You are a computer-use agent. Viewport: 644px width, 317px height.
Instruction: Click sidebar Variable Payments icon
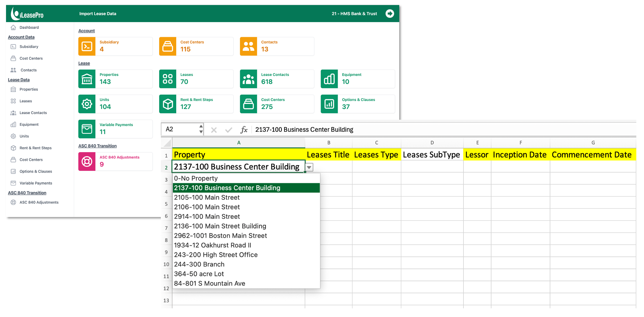point(13,183)
